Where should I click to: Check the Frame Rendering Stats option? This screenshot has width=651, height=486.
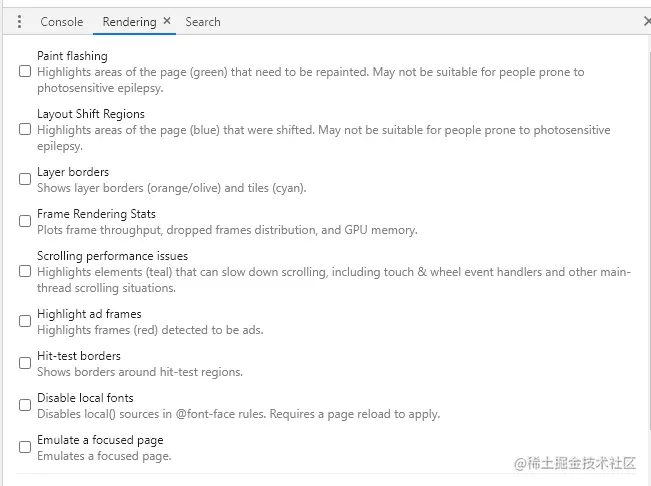click(x=25, y=222)
